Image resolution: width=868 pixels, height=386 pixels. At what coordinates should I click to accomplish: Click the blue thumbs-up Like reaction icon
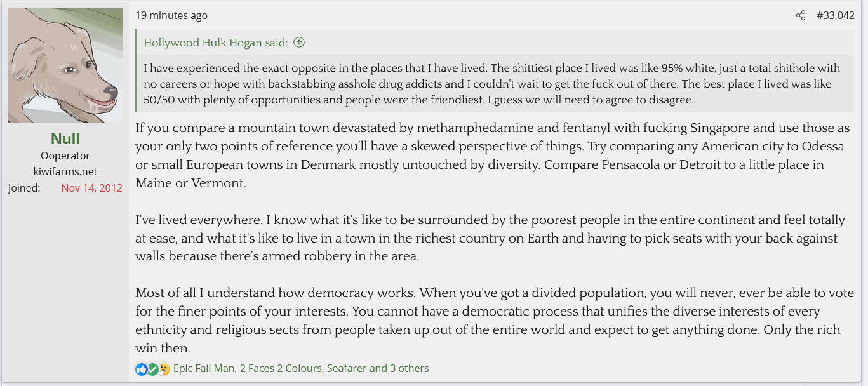[141, 369]
